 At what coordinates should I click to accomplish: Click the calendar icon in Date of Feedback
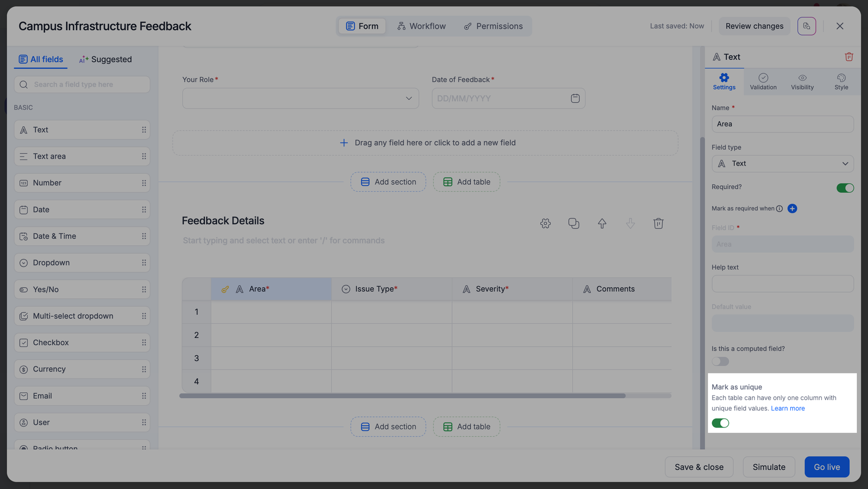pos(575,98)
